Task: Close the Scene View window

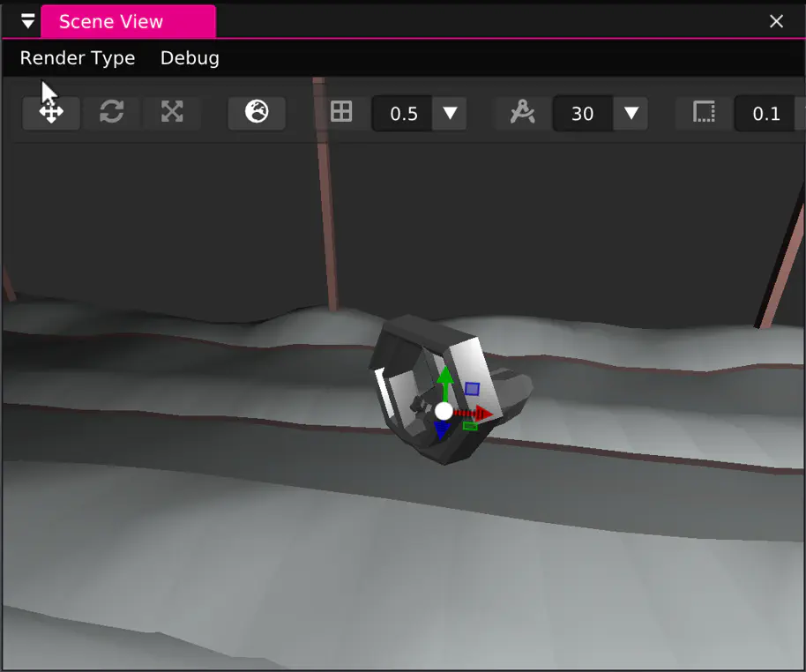Action: pyautogui.click(x=776, y=21)
